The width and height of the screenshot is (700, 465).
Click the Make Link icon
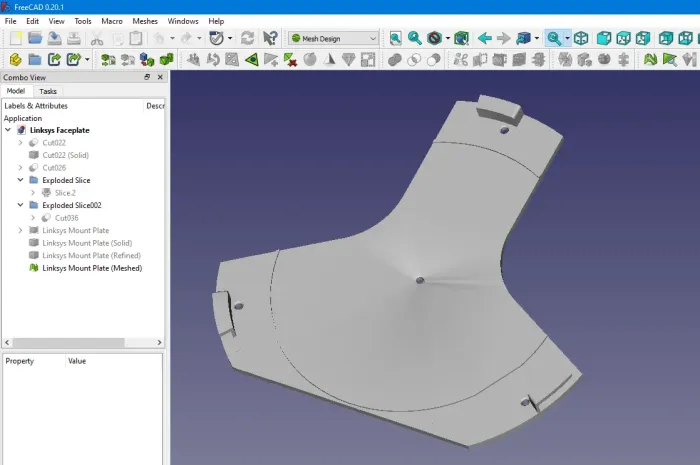(x=54, y=59)
